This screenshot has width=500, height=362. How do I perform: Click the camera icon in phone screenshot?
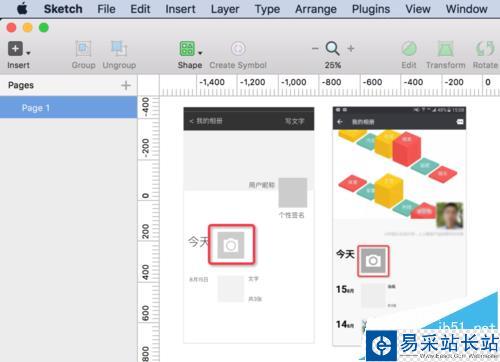tap(373, 261)
